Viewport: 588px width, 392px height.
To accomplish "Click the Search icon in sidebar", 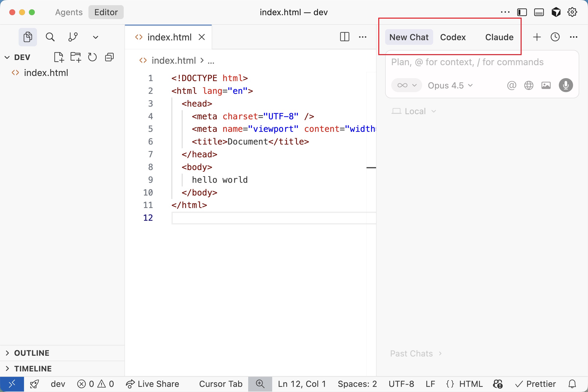I will (x=50, y=37).
